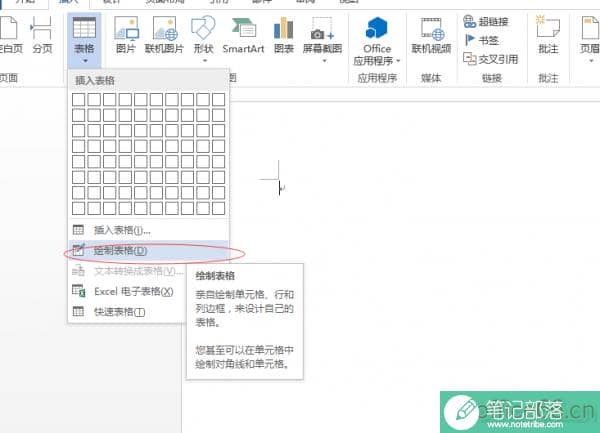The height and width of the screenshot is (433, 600).
Task: Insert a SmartArt graphic
Action: (x=243, y=35)
